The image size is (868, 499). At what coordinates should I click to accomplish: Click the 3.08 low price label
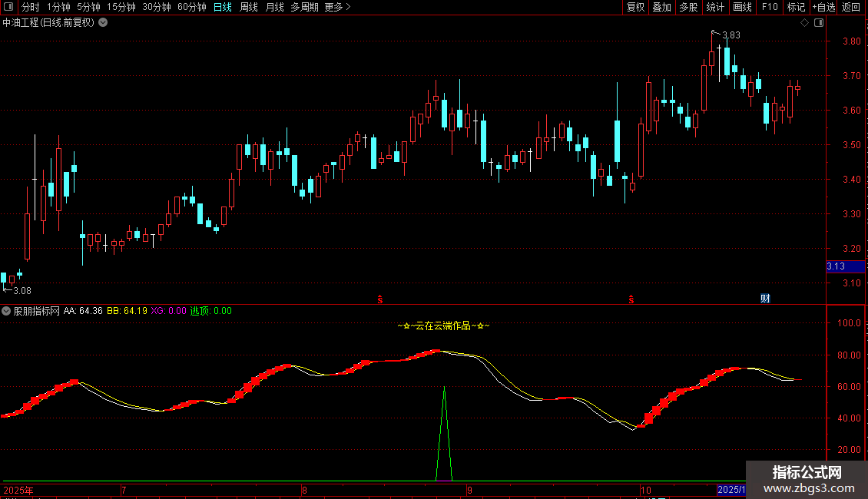(x=22, y=291)
